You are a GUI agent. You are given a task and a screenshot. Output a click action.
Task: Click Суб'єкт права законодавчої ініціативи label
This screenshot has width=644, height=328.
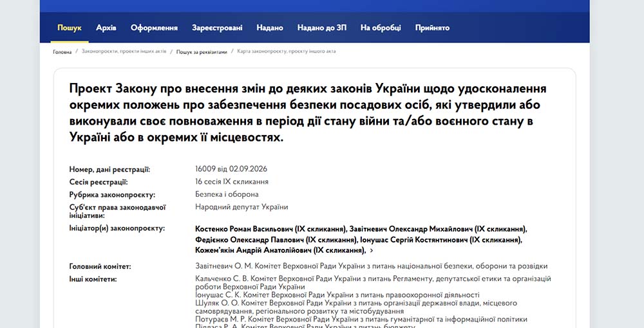(x=117, y=211)
